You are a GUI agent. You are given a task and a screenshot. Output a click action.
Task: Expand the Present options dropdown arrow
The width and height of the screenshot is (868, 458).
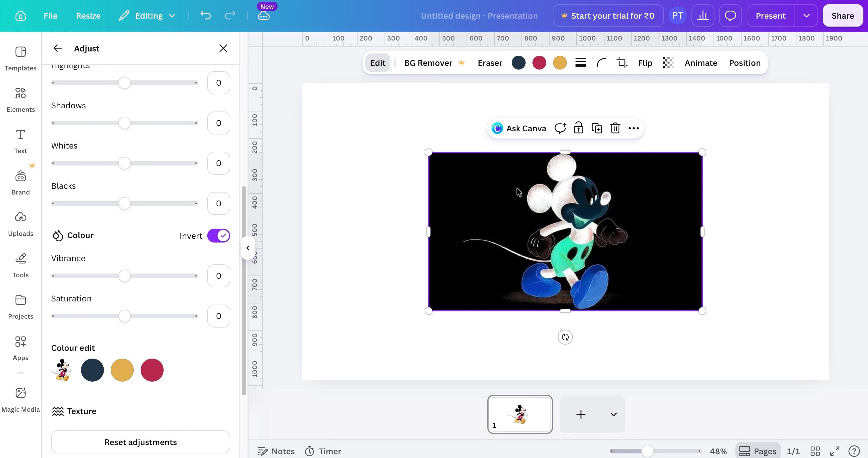pyautogui.click(x=806, y=16)
